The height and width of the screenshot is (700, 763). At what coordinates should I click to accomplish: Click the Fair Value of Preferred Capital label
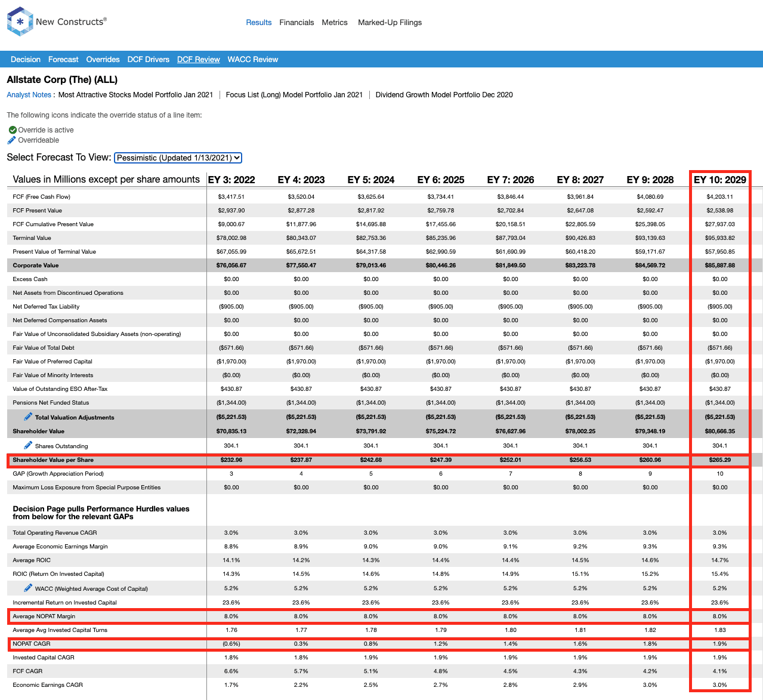tap(52, 362)
